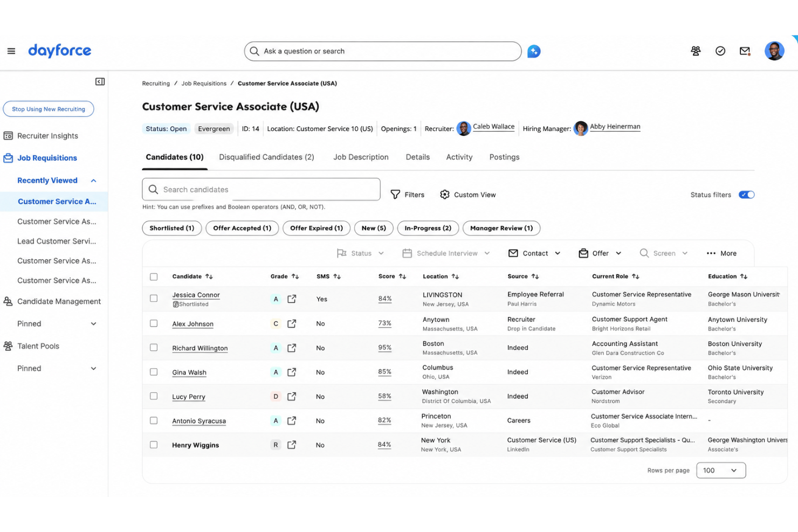Screen dimensions: 798x532
Task: Change Rows per page dropdown value
Action: (x=721, y=471)
